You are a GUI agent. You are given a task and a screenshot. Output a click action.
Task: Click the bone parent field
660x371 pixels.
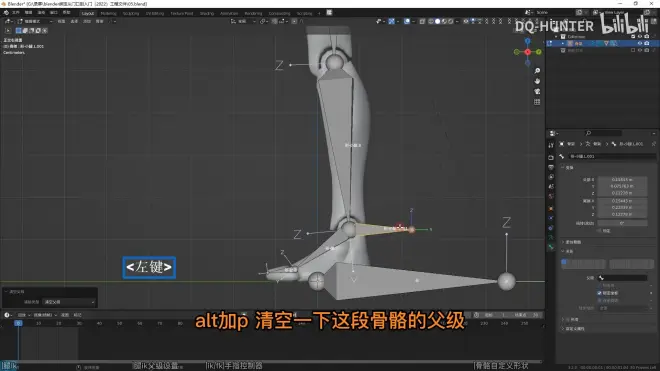(x=622, y=278)
